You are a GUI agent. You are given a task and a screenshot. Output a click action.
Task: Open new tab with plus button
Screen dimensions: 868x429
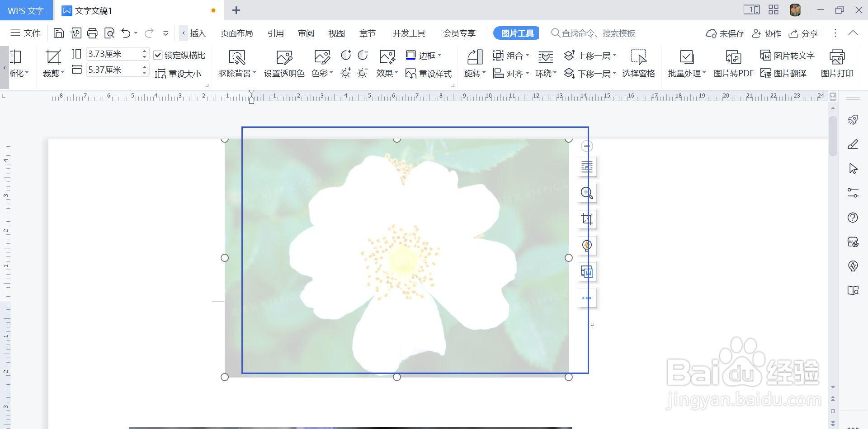[236, 10]
